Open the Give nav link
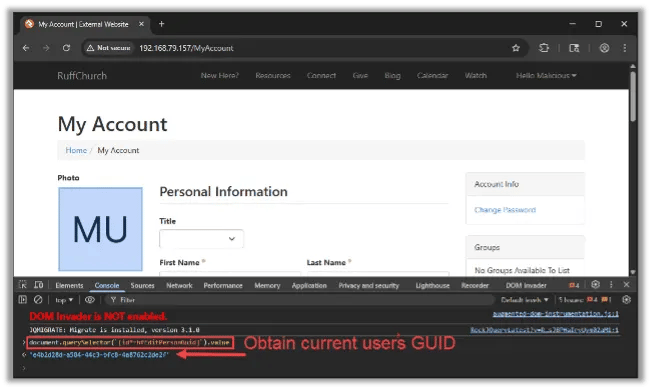The image size is (652, 390). click(x=360, y=76)
